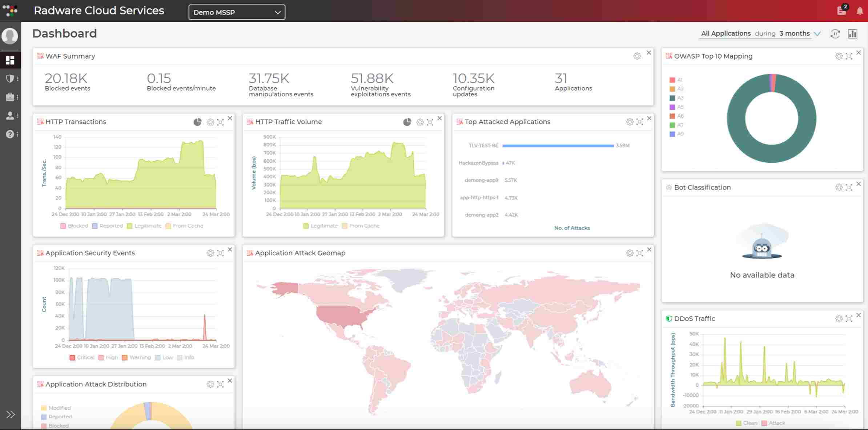
Task: Select the shield Security section in sidebar
Action: click(11, 78)
